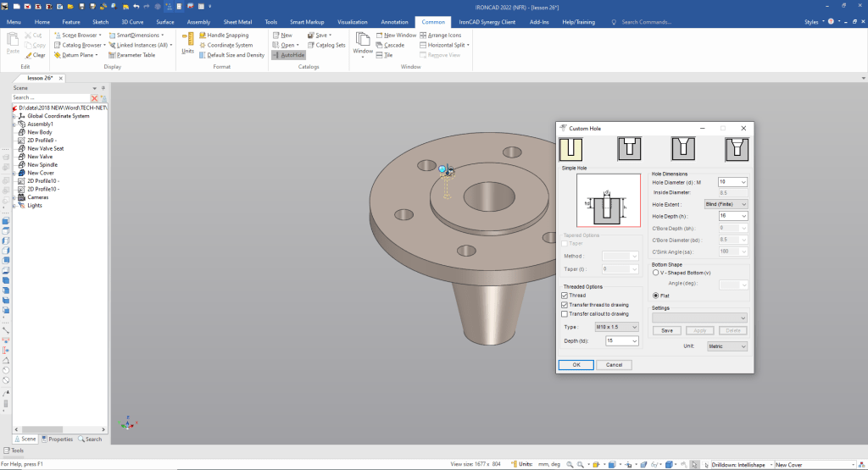
Task: Click OK in Custom Hole dialog
Action: point(576,365)
